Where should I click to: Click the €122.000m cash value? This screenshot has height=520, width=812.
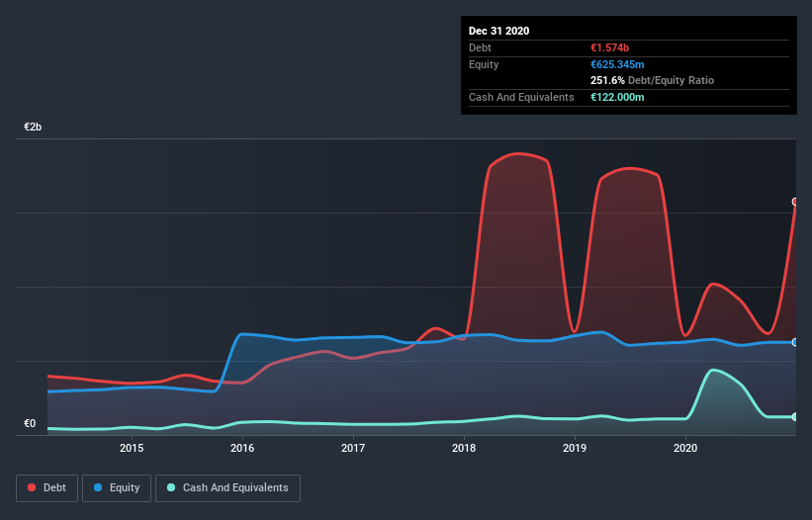[617, 97]
